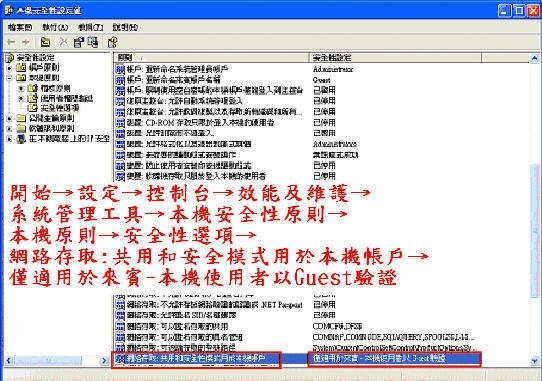542x381 pixels.
Task: Click the 軟體限制原則 folder icon
Action: coord(21,129)
